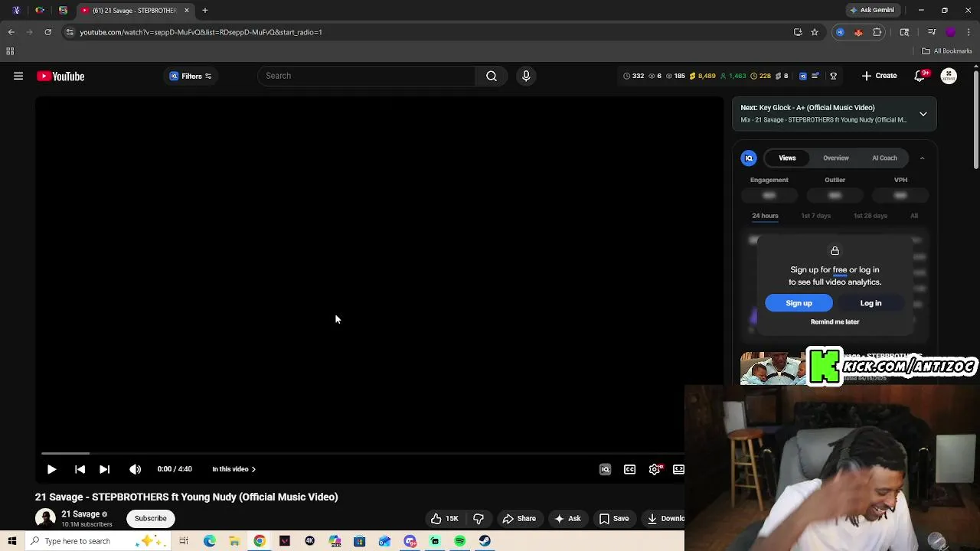Search with voice microphone
The height and width of the screenshot is (551, 980).
pyautogui.click(x=526, y=76)
